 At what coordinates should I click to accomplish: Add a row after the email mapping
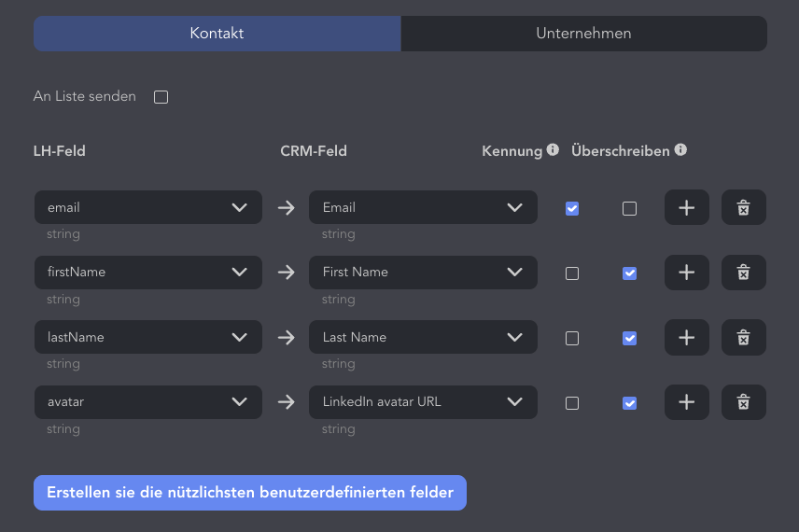(x=686, y=207)
